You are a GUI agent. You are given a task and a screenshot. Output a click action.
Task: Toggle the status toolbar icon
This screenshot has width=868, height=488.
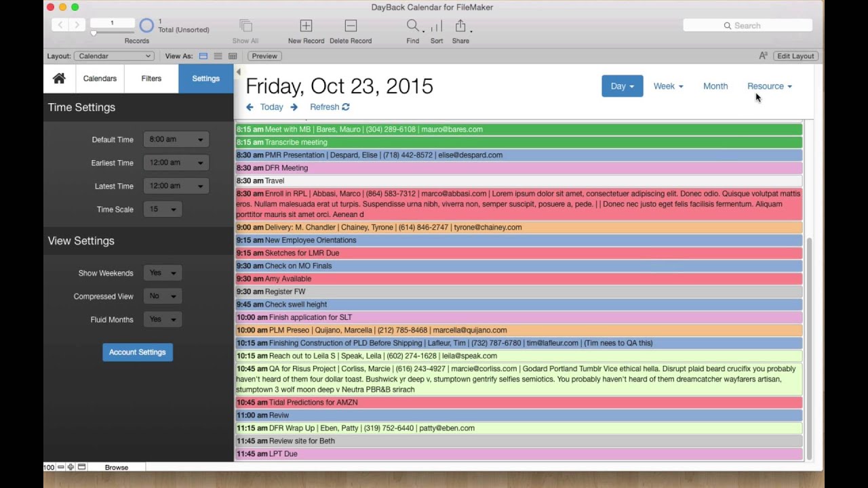81,467
